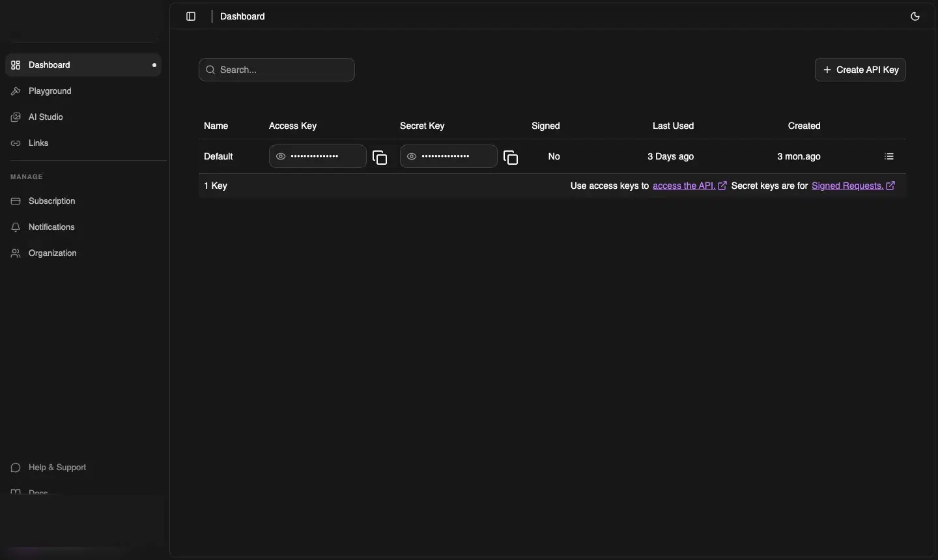Reveal the Secret Key with eye icon
Screen dimensions: 938x560
click(x=412, y=156)
